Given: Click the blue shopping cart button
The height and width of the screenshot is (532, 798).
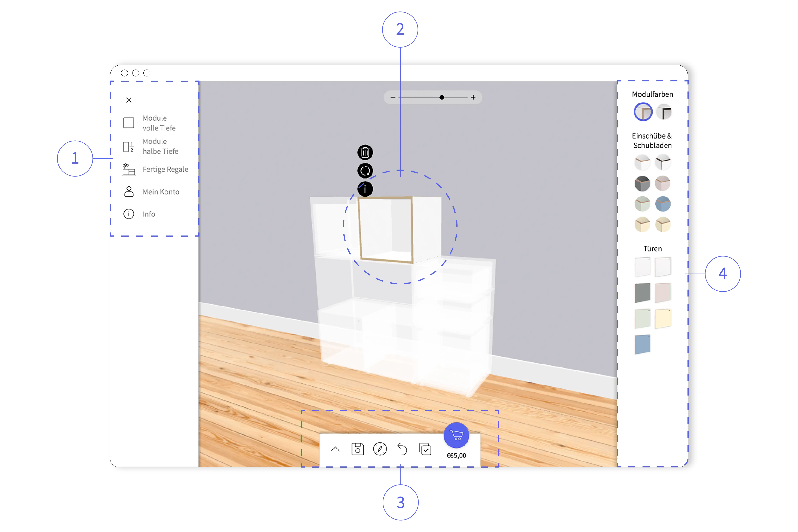Looking at the screenshot, I should pyautogui.click(x=456, y=435).
